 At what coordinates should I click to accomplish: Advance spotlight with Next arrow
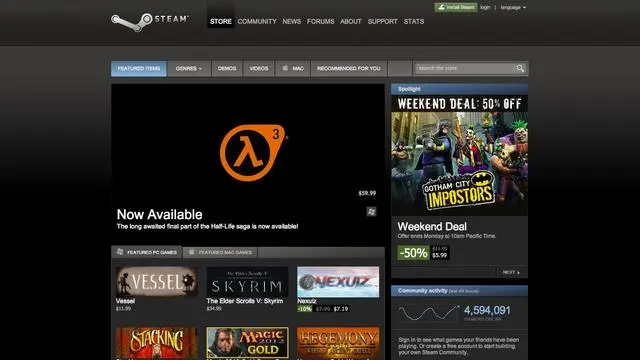click(511, 272)
